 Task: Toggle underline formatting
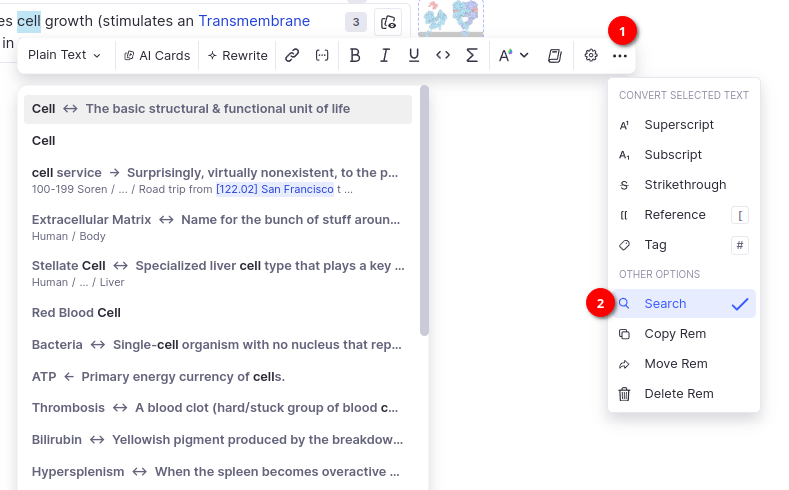[x=414, y=56]
